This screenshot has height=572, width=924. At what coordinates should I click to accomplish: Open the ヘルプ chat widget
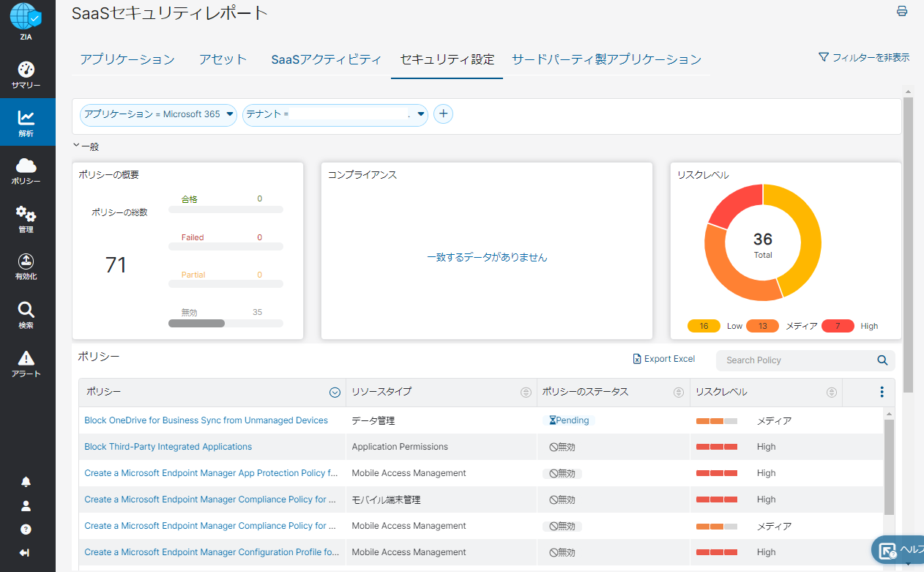[898, 549]
